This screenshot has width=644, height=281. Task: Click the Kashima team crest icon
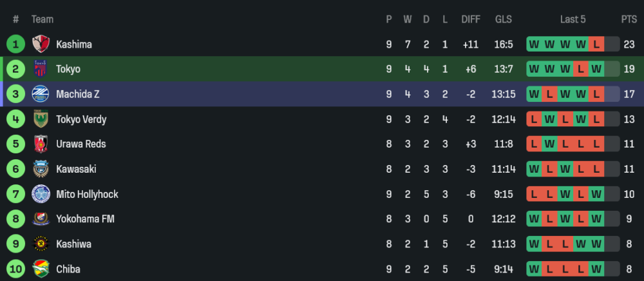click(41, 44)
